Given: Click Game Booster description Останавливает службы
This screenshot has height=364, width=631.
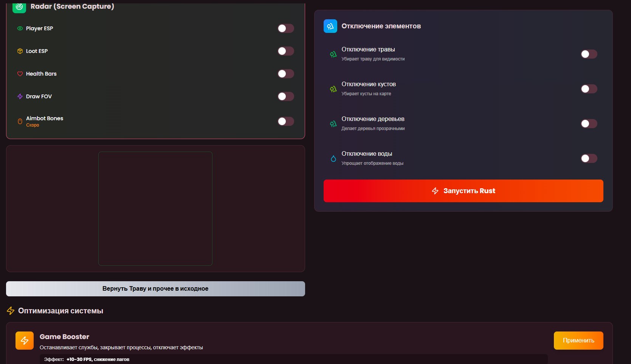Looking at the screenshot, I should point(121,347).
